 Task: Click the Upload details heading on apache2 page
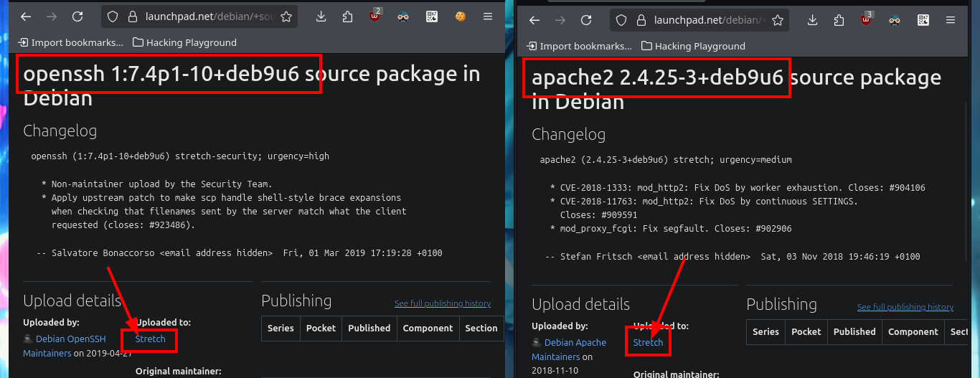pos(580,304)
